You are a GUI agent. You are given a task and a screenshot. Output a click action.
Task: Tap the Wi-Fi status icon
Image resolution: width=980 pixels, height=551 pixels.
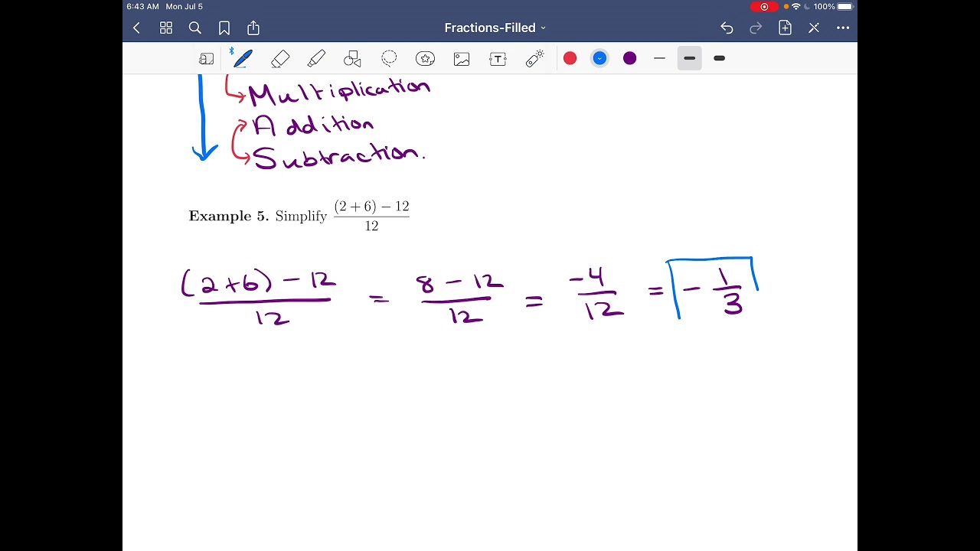point(796,7)
